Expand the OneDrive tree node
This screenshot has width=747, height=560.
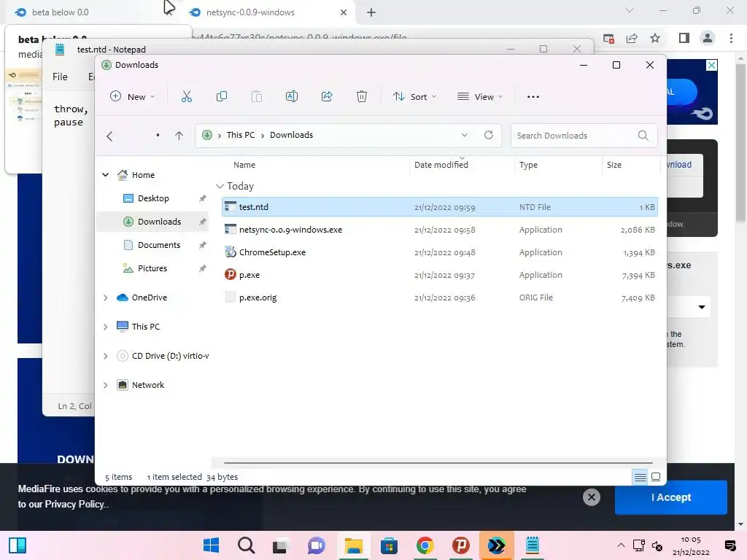(x=105, y=297)
